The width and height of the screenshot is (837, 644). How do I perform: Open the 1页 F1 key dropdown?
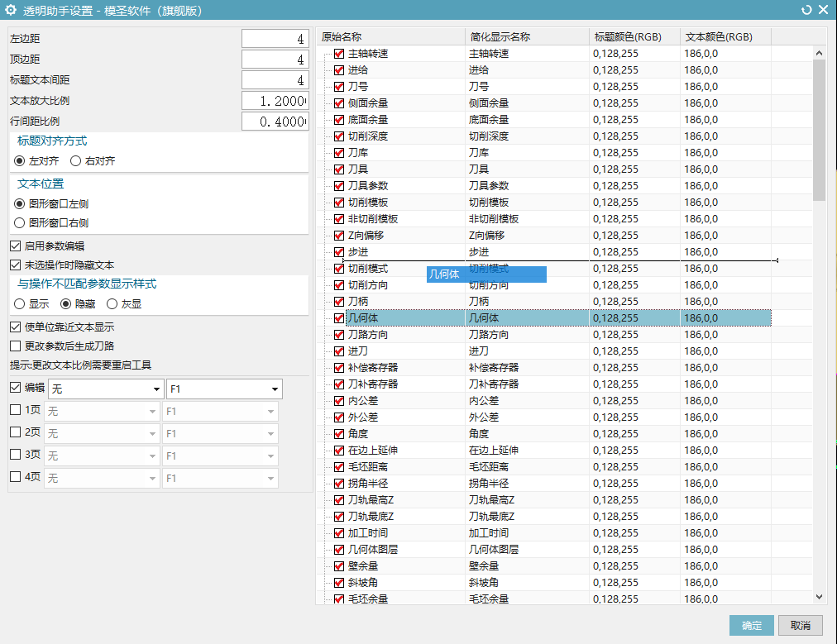pyautogui.click(x=220, y=412)
